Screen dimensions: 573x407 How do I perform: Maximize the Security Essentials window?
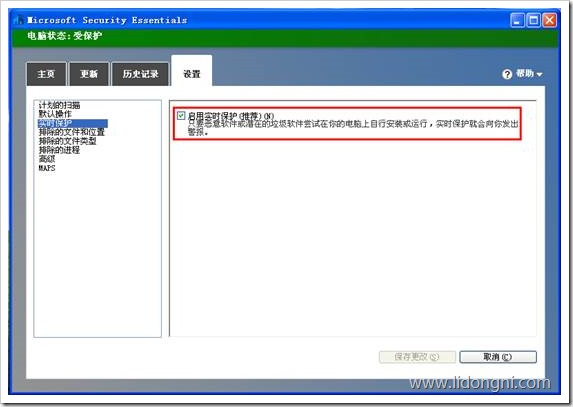click(533, 20)
